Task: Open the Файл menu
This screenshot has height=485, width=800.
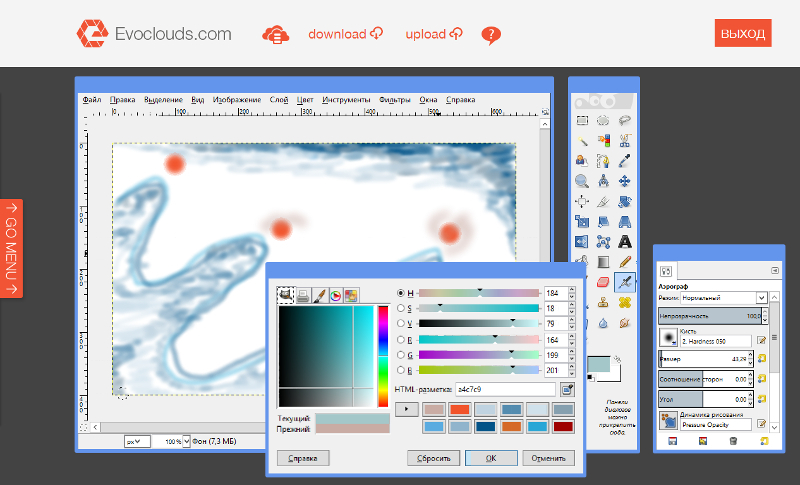Action: coord(92,99)
